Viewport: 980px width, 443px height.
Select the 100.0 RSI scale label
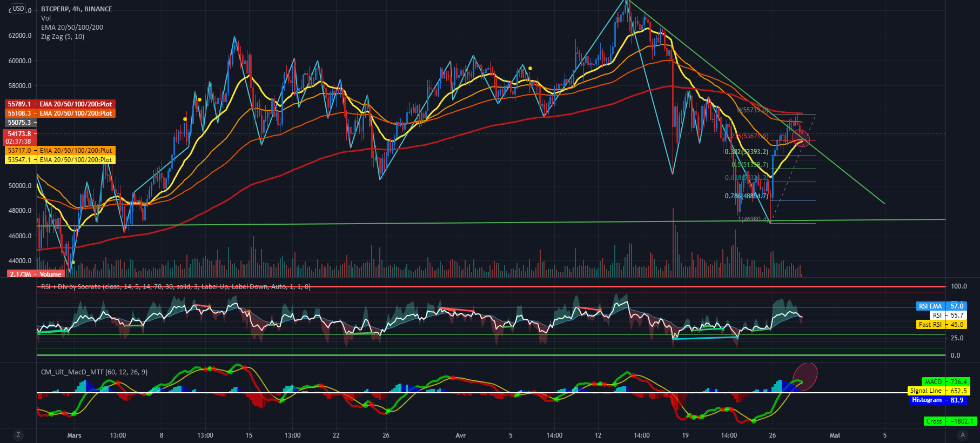tap(959, 286)
